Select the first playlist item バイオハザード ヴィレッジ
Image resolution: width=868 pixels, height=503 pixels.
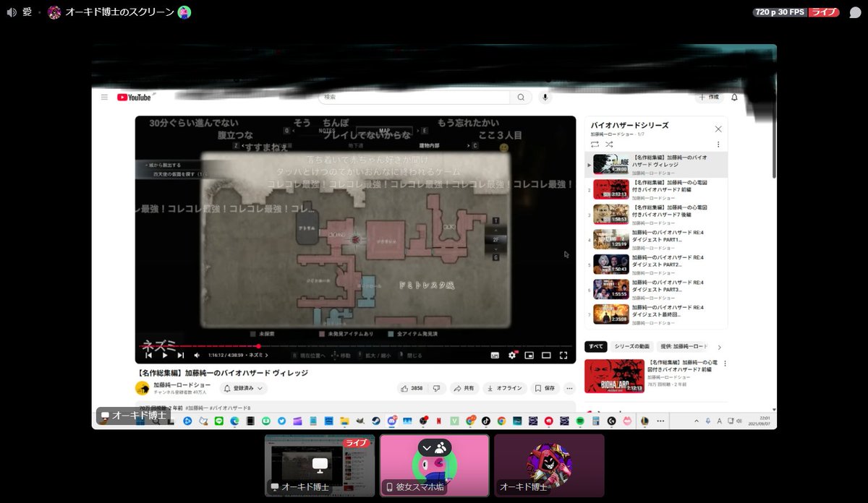point(656,164)
